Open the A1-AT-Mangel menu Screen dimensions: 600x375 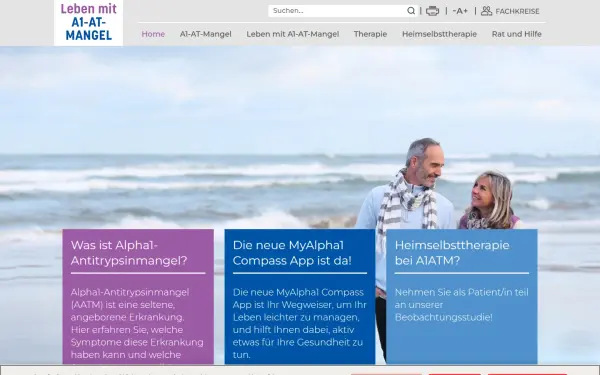(x=205, y=34)
